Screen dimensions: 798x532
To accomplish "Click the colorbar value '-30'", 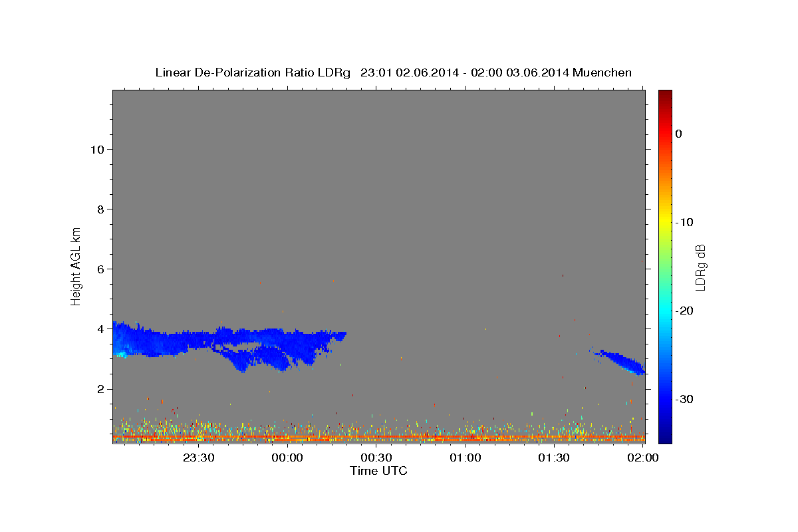I will click(684, 399).
